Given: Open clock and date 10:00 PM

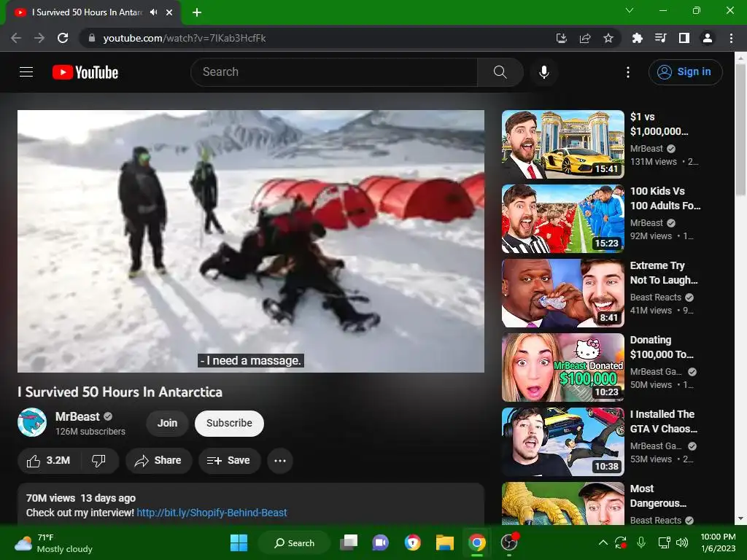Looking at the screenshot, I should tap(718, 542).
